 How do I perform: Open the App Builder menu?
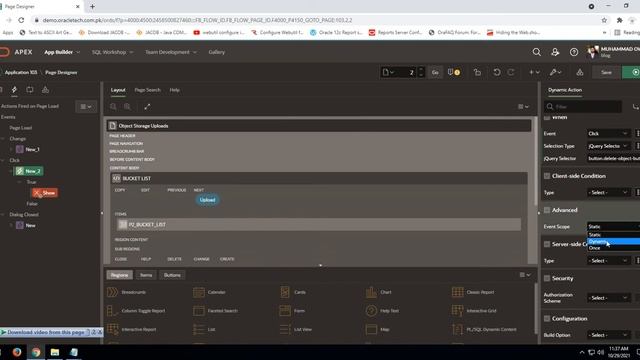click(x=62, y=52)
